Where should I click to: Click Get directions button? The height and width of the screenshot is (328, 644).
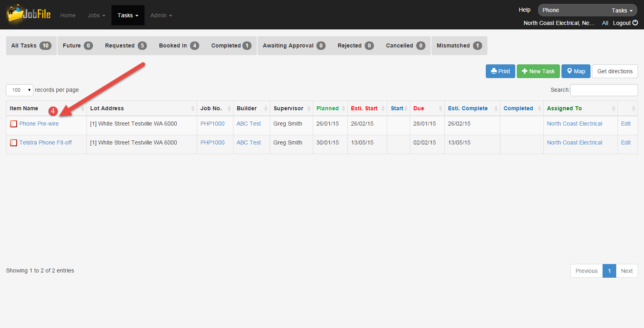615,71
